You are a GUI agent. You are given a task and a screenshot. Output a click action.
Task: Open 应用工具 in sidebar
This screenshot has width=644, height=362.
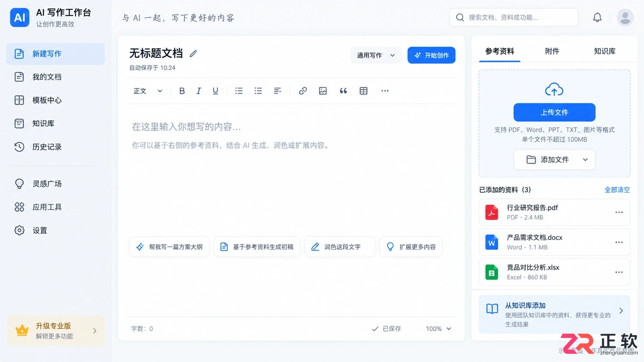coord(55,207)
